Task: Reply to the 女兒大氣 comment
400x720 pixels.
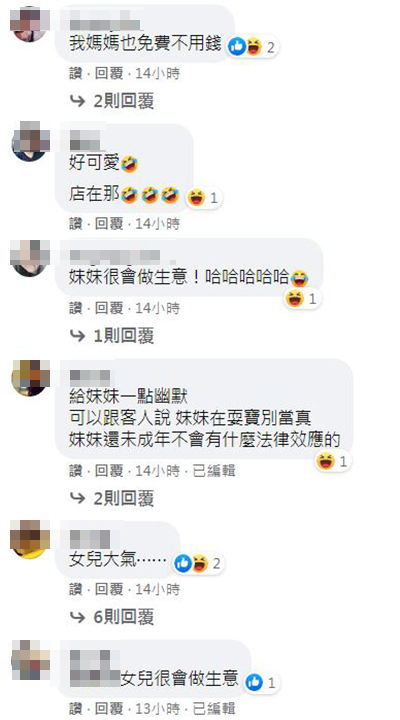Action: tap(109, 589)
